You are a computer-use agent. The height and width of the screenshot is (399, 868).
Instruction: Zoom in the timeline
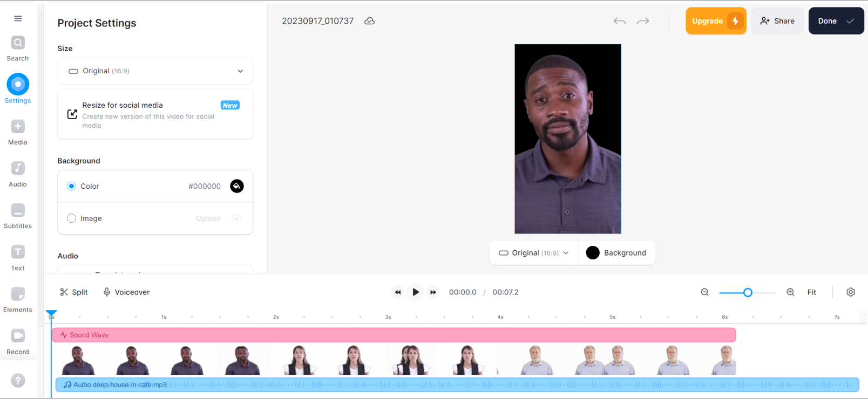point(790,292)
